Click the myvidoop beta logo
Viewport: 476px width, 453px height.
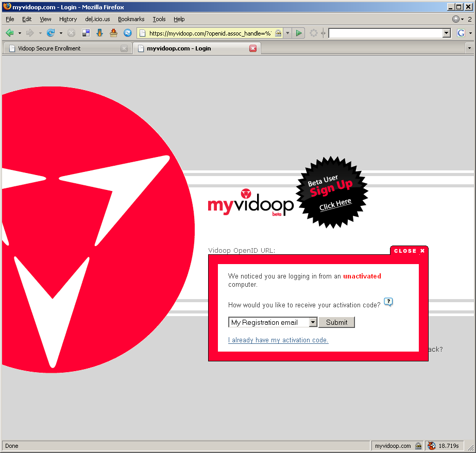[x=250, y=203]
